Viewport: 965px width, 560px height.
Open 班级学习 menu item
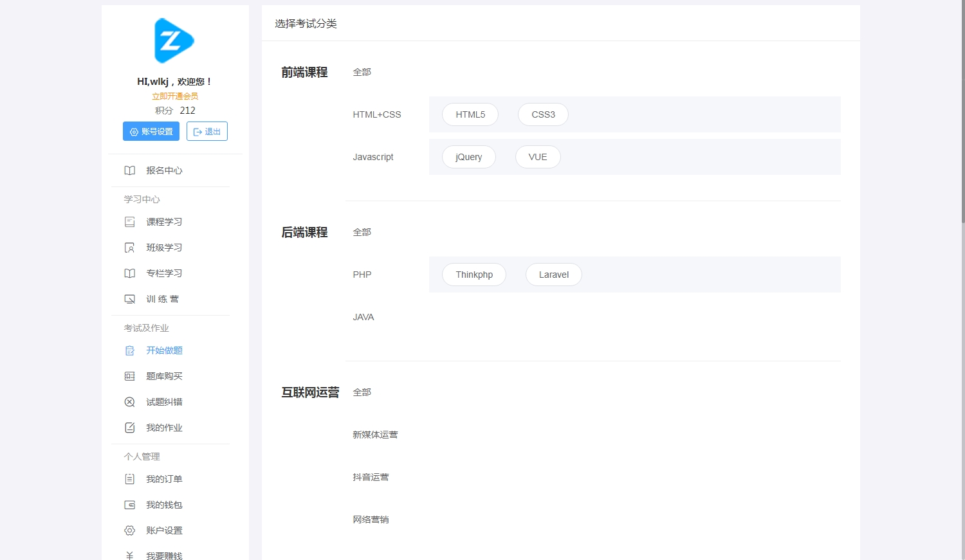click(x=164, y=248)
